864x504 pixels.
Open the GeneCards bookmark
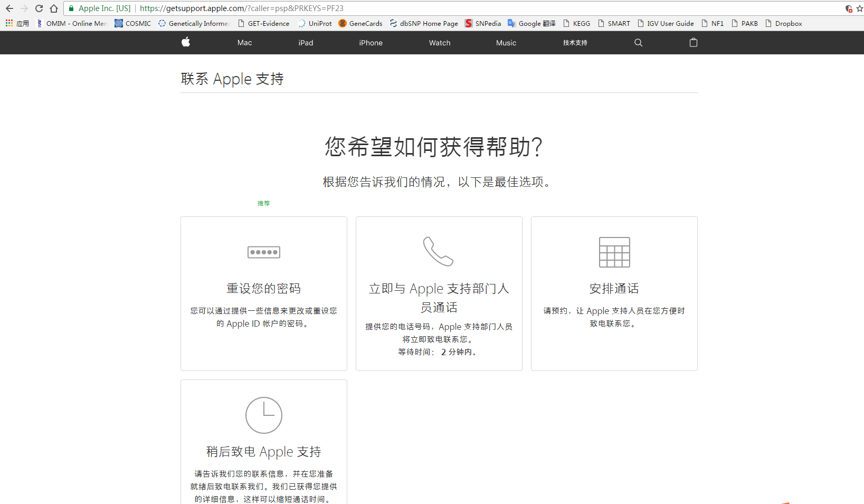(x=360, y=23)
